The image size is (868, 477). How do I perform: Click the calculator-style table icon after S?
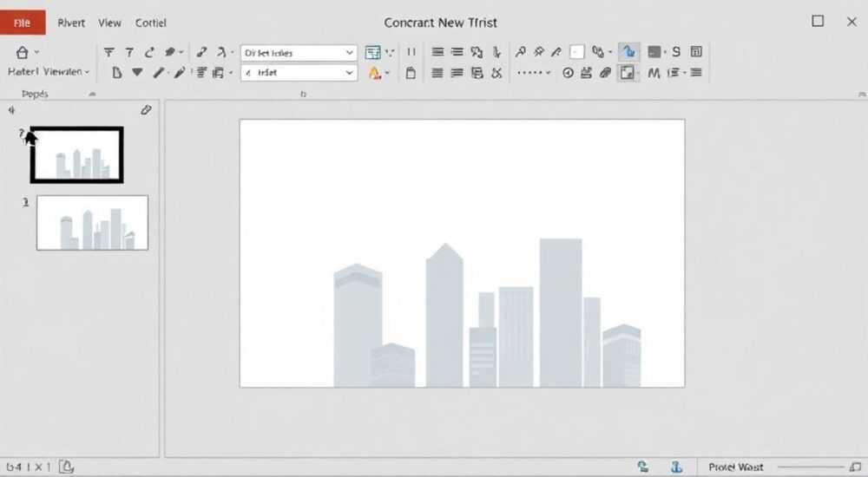(x=696, y=52)
